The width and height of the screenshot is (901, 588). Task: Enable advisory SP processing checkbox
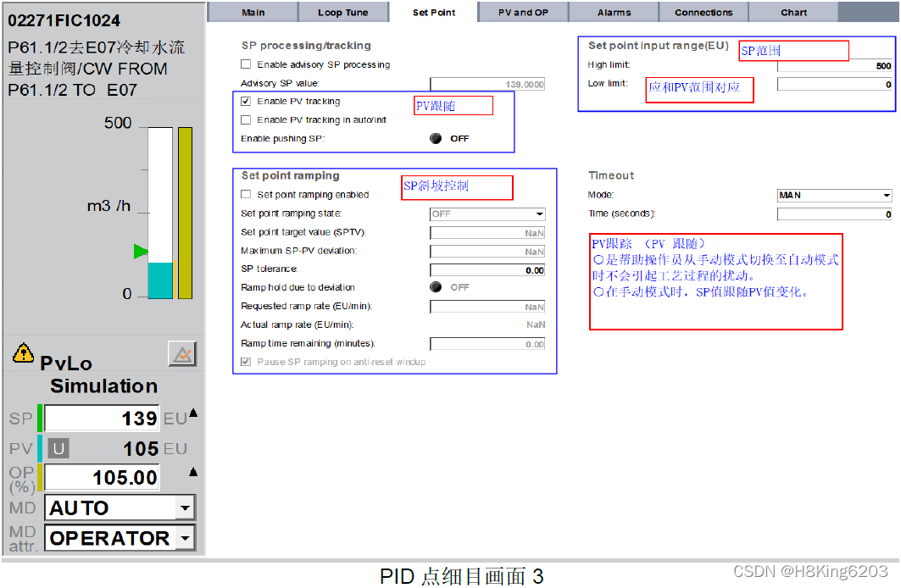pyautogui.click(x=246, y=64)
